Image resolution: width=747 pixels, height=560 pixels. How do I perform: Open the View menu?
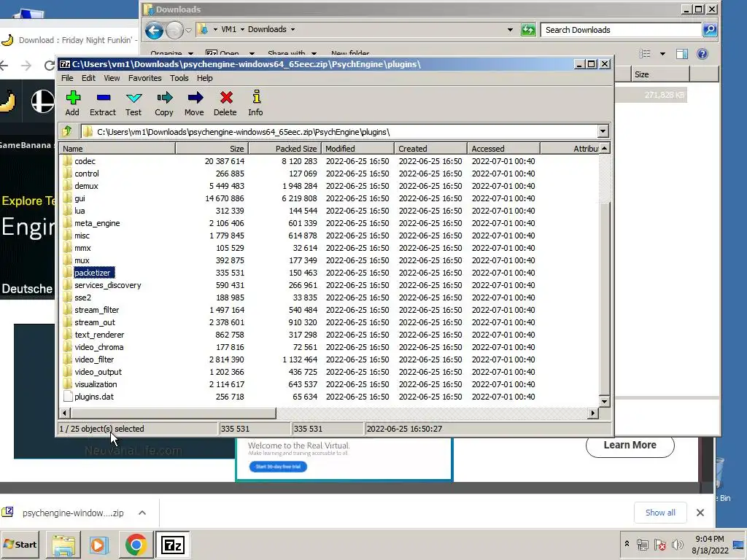pos(112,78)
